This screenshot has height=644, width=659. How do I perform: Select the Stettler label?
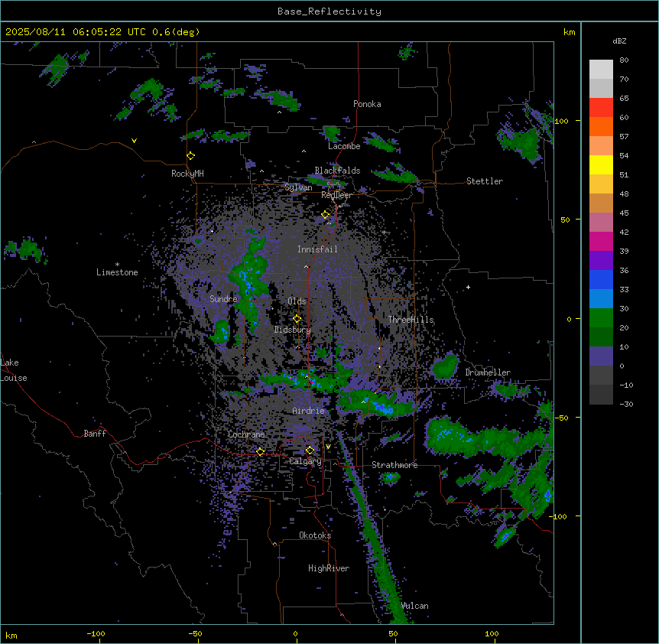(485, 181)
